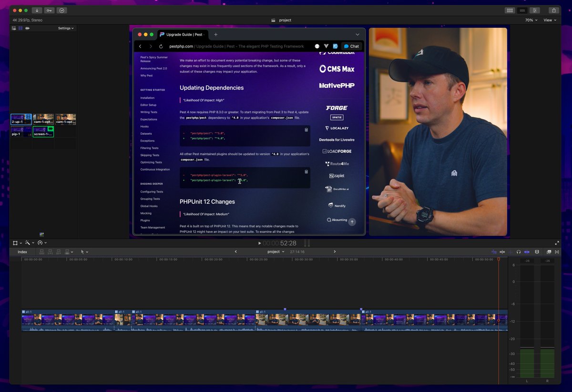
Task: Toggle the Inspector panel visibility
Action: pos(535,10)
